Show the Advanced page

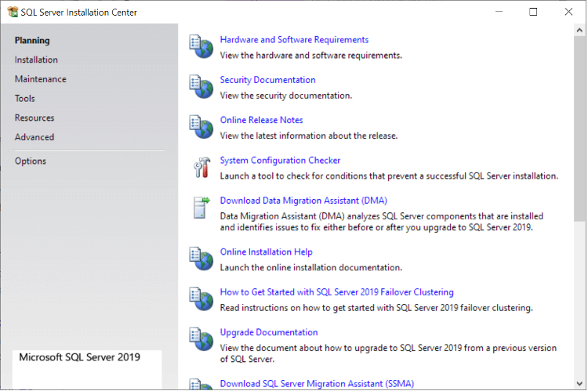pos(34,137)
